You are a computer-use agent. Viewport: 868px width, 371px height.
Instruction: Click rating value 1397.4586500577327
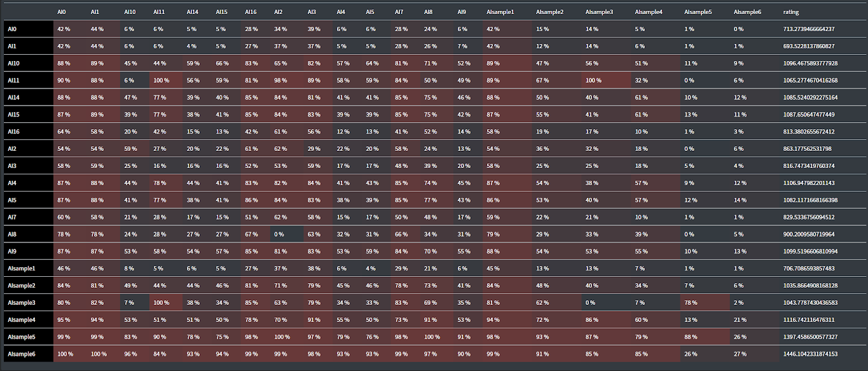[810, 336]
